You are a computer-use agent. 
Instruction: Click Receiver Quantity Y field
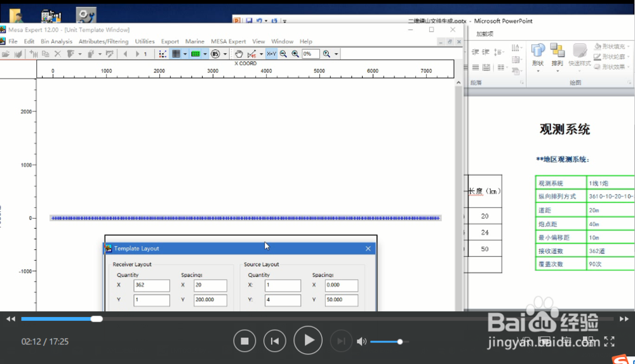click(152, 300)
